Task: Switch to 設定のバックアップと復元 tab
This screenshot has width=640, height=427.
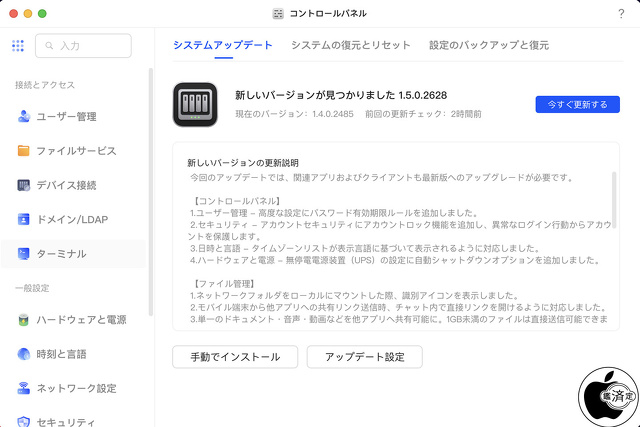Action: click(x=489, y=45)
